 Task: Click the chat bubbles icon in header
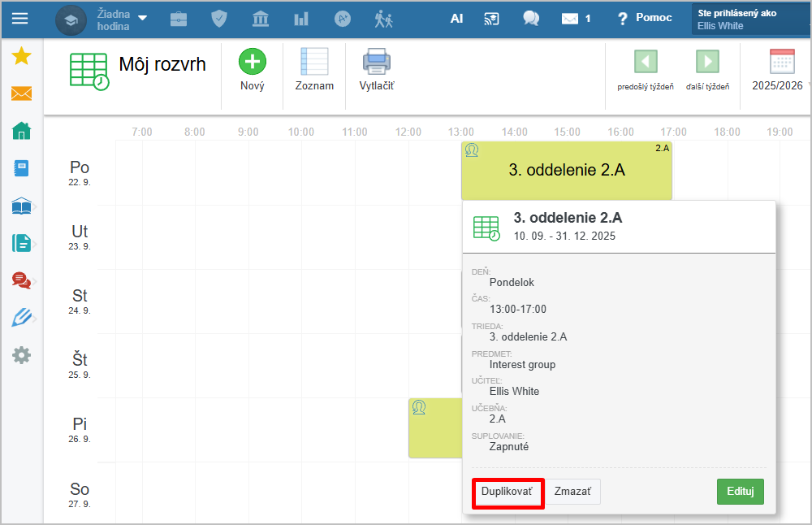(531, 19)
